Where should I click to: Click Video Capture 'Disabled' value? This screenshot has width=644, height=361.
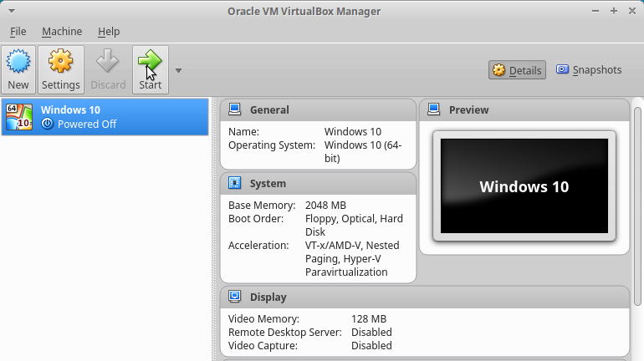pos(371,346)
